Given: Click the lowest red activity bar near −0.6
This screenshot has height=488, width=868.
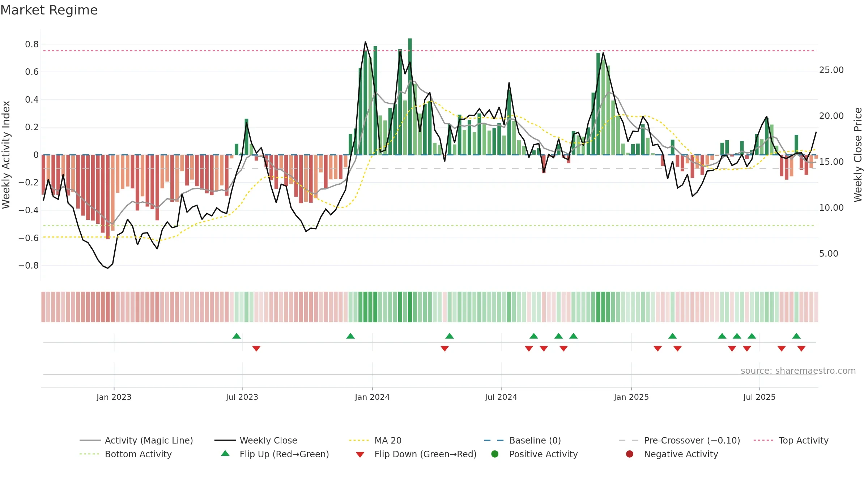Looking at the screenshot, I should [x=108, y=197].
